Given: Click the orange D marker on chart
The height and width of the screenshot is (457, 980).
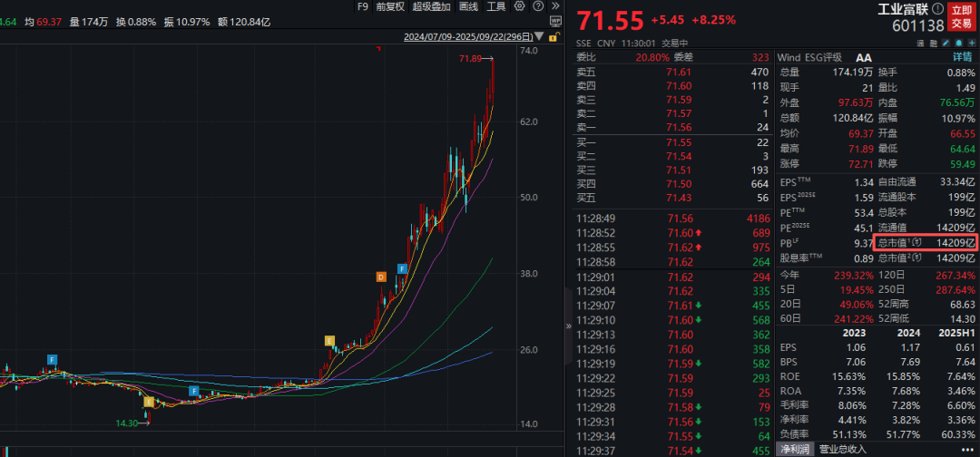Looking at the screenshot, I should [382, 277].
